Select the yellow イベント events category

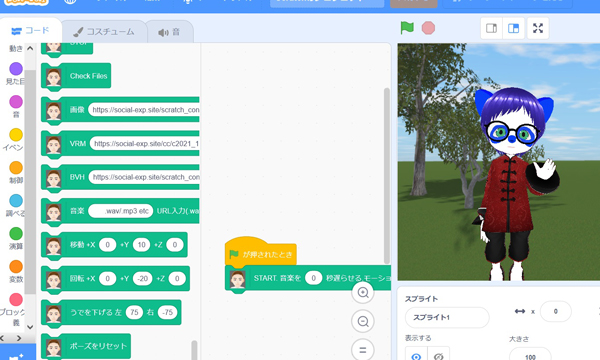tap(15, 139)
